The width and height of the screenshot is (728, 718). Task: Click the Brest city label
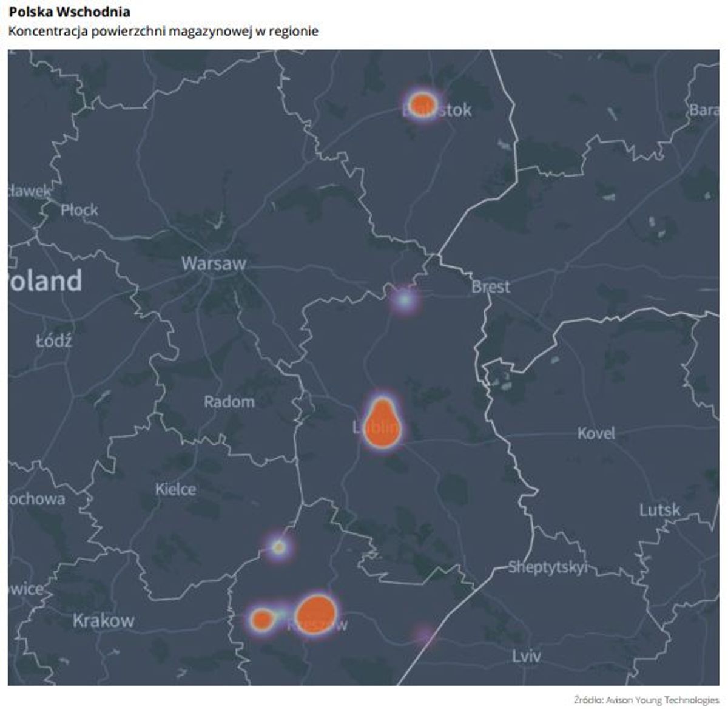pyautogui.click(x=491, y=286)
